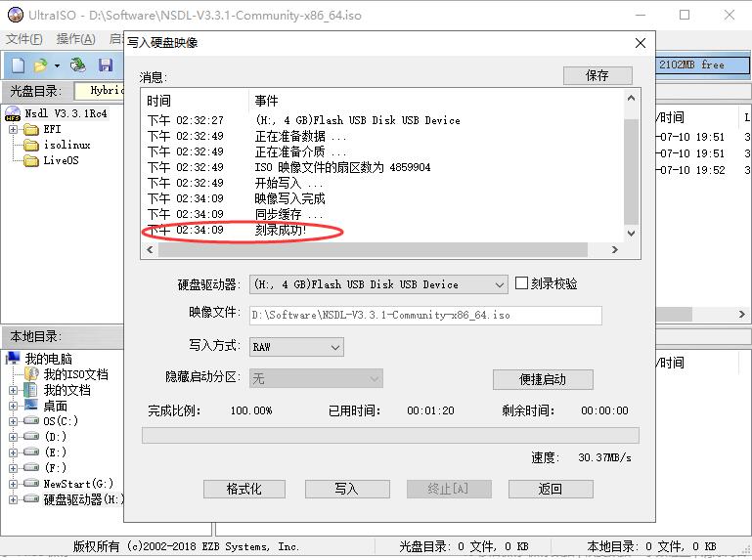
Task: Click the 时间 column header in log
Action: 158,101
